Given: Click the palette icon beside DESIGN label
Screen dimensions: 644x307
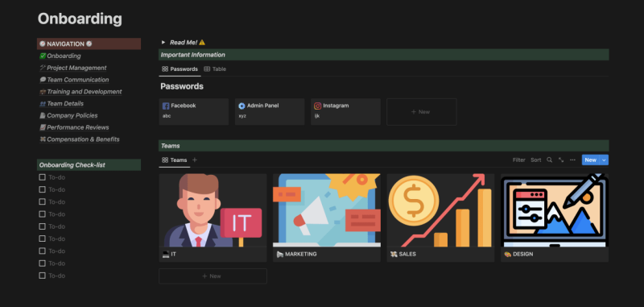Looking at the screenshot, I should tap(508, 255).
